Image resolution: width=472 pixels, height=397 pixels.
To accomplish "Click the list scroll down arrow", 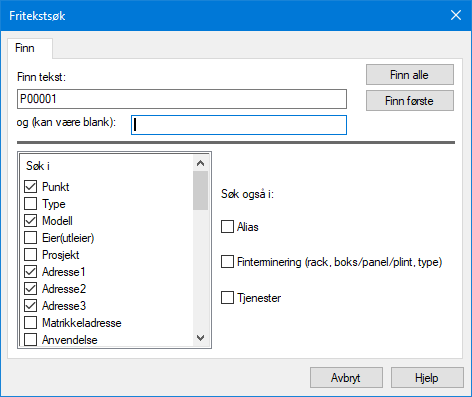I will [200, 338].
